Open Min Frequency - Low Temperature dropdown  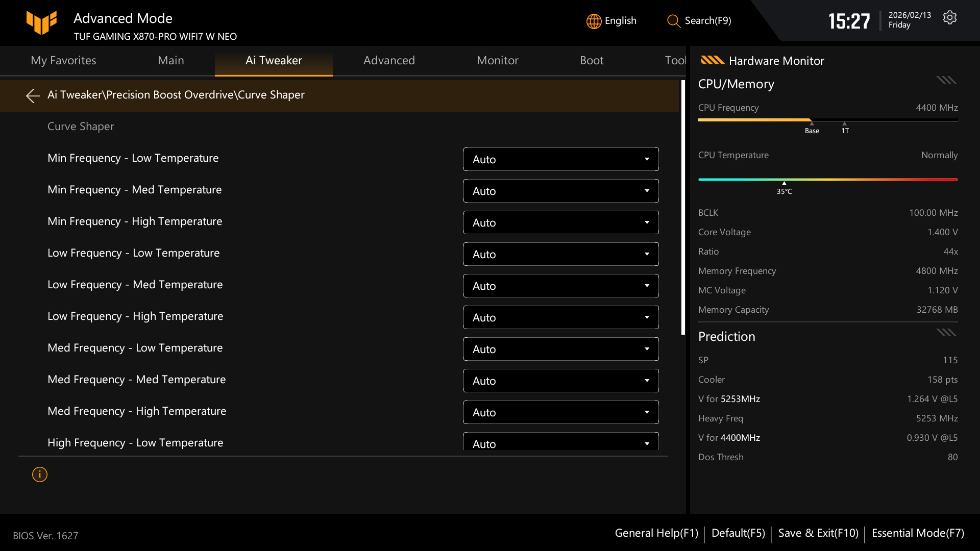(560, 159)
